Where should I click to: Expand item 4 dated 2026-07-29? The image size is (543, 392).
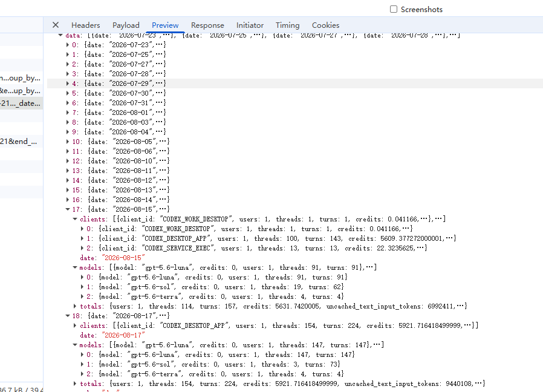(68, 83)
